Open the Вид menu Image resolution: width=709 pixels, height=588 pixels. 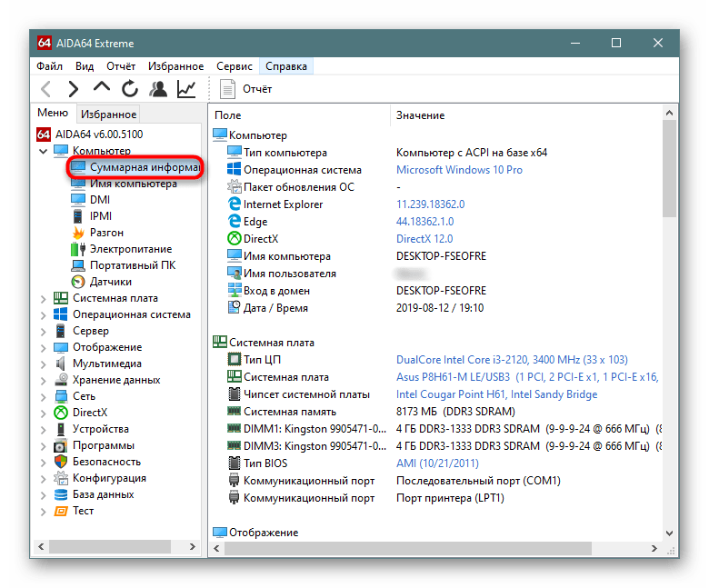click(85, 66)
